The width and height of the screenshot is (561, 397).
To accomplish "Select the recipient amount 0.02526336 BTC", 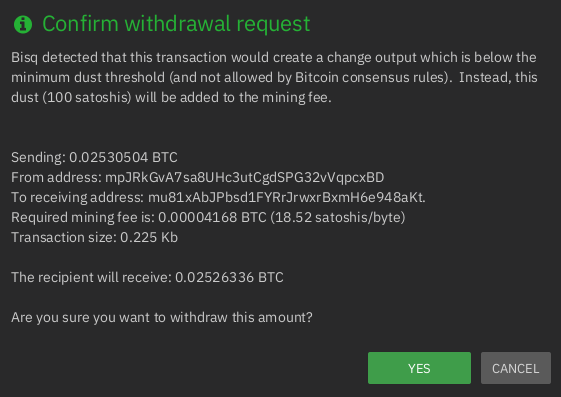I will 229,278.
